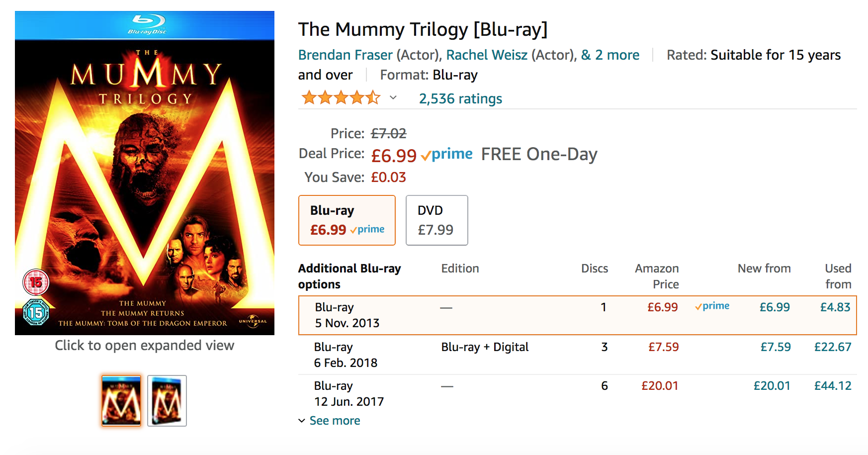This screenshot has height=455, width=868.
Task: Choose the Blu-ray 6 Feb. 2018 edition
Action: pos(346,355)
